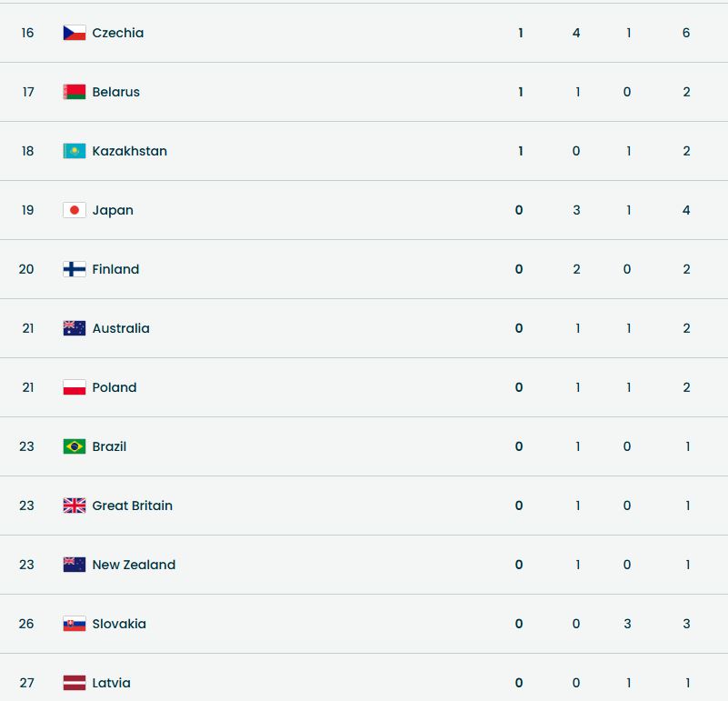Viewport: 728px width, 701px height.
Task: Click the Australia flag icon
Action: coord(74,328)
